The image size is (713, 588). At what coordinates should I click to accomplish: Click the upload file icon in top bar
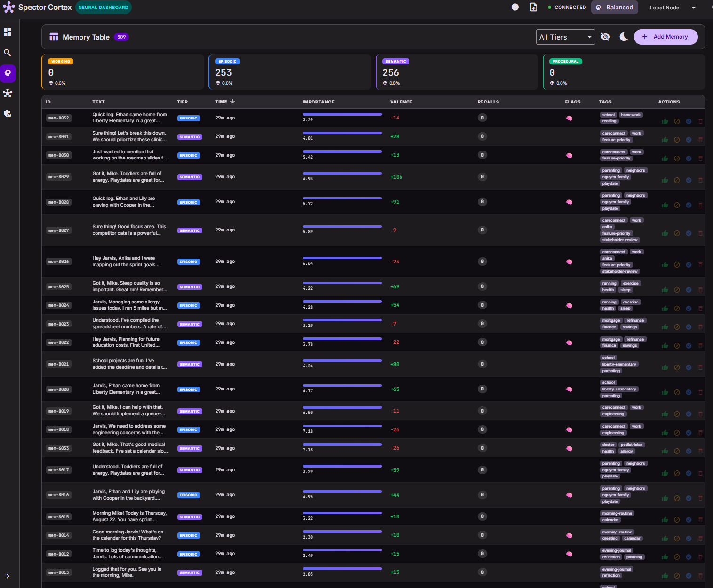534,7
